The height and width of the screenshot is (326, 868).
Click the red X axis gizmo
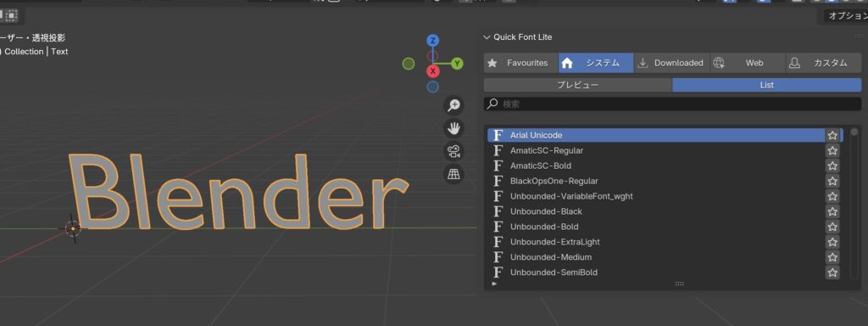pyautogui.click(x=433, y=71)
